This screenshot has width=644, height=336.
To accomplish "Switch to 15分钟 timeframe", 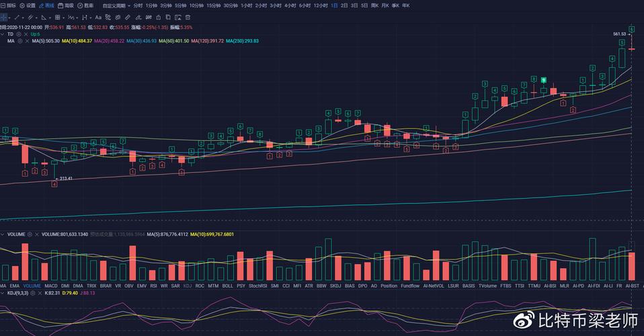I will 214,6.
